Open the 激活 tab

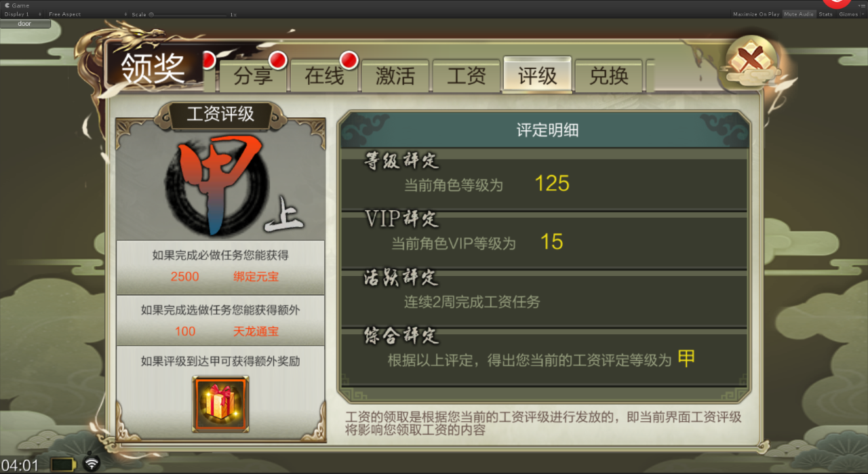coord(395,75)
